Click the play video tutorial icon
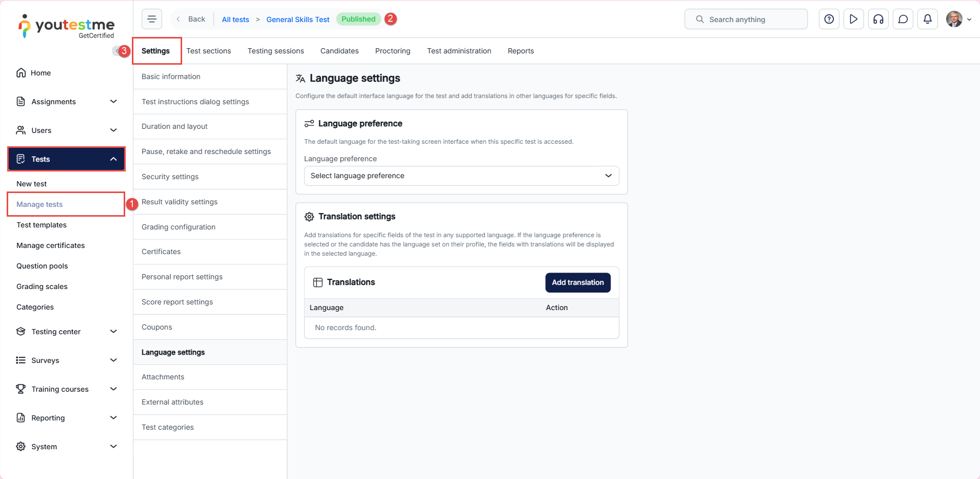 tap(853, 19)
